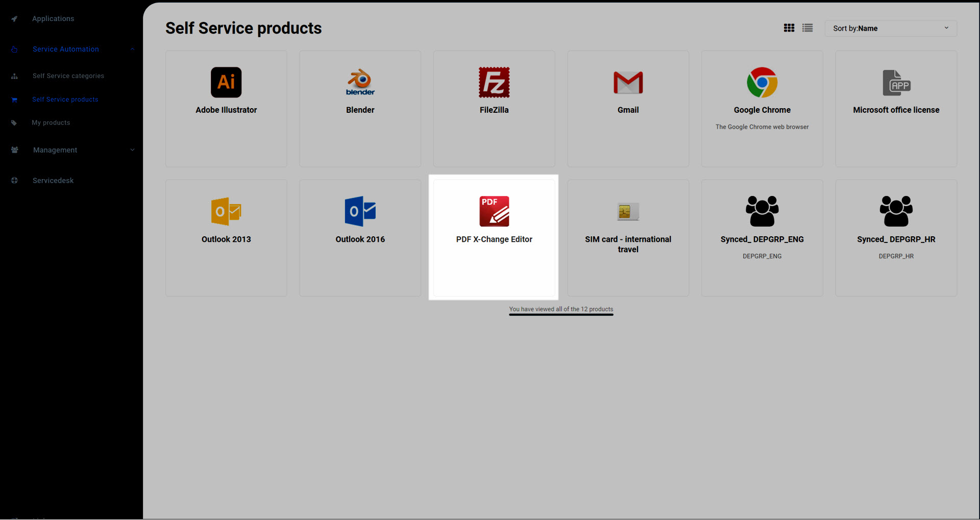
Task: Switch to list view layout icon
Action: (807, 28)
